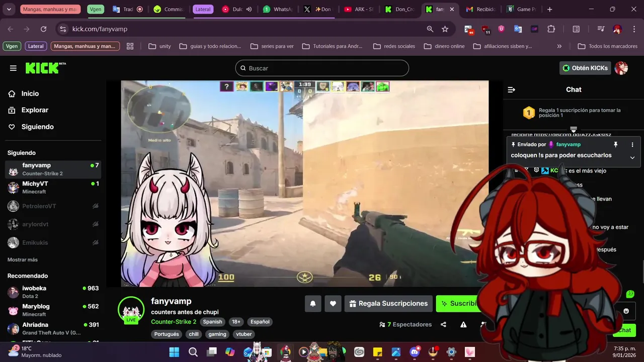
Task: Click the green Suscribirse button
Action: tap(458, 304)
